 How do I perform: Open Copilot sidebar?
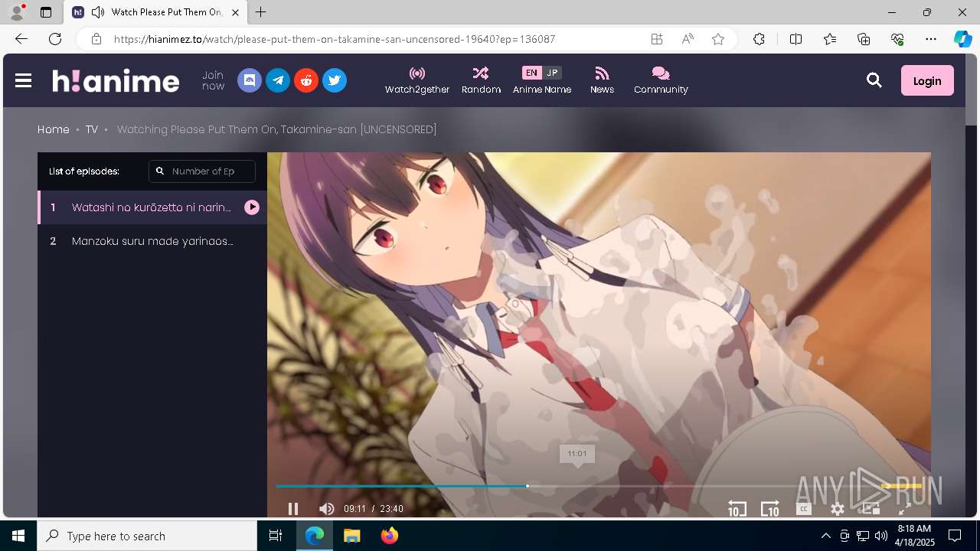click(x=962, y=39)
